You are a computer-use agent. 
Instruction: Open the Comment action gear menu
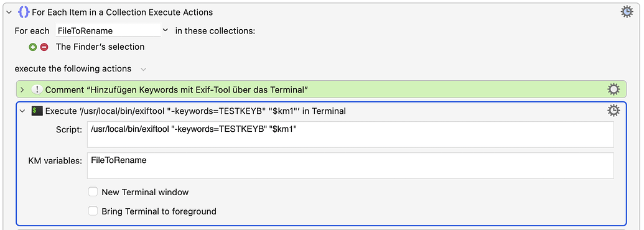pos(613,90)
